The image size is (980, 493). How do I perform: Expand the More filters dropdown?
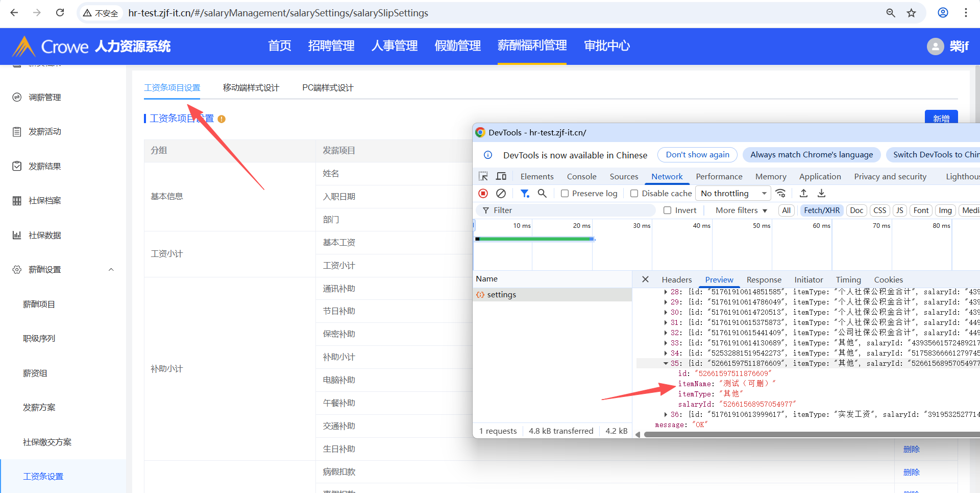tap(741, 210)
